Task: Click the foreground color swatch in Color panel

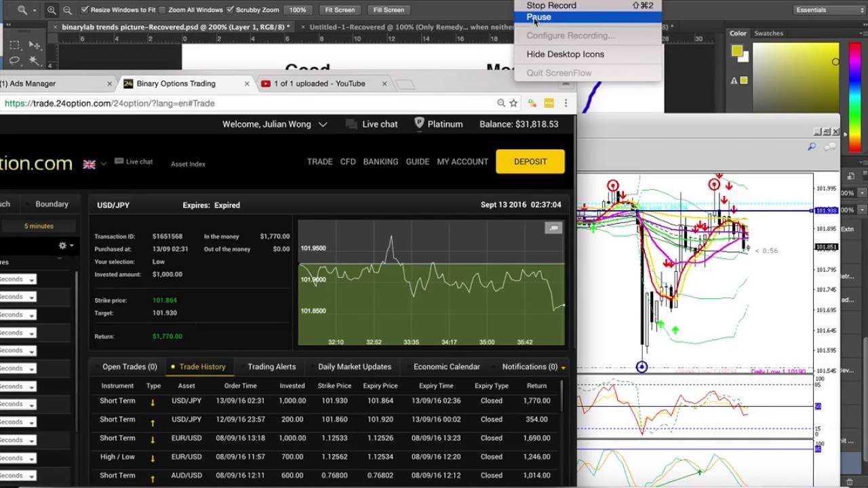Action: click(737, 51)
